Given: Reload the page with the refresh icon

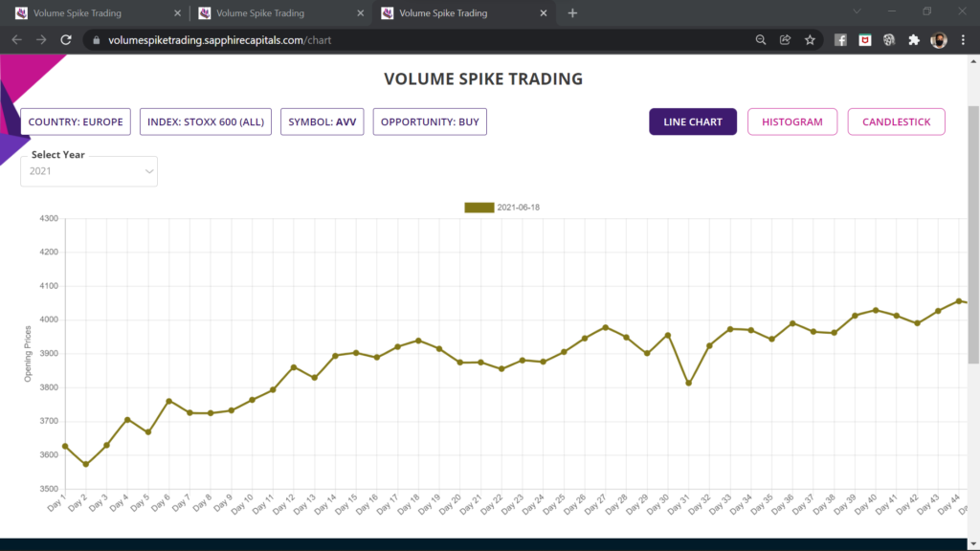Looking at the screenshot, I should 66,40.
